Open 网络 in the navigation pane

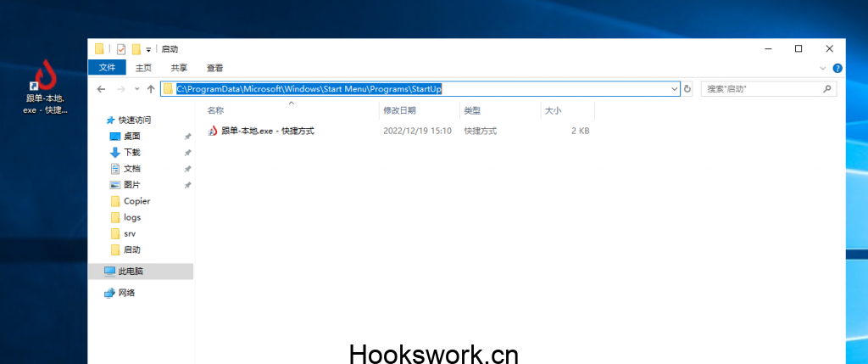(126, 293)
